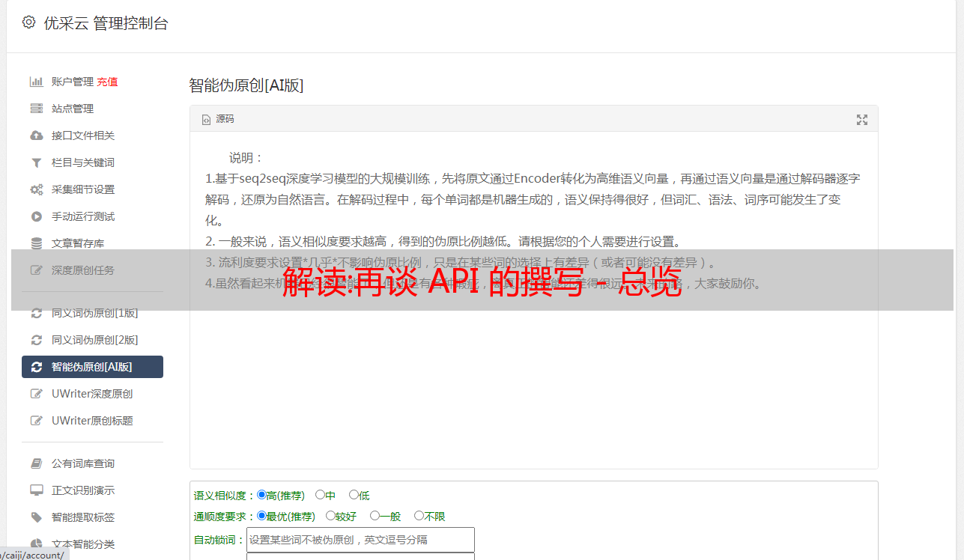964x560 pixels.
Task: Open 账户管理 menu item
Action: coord(73,82)
